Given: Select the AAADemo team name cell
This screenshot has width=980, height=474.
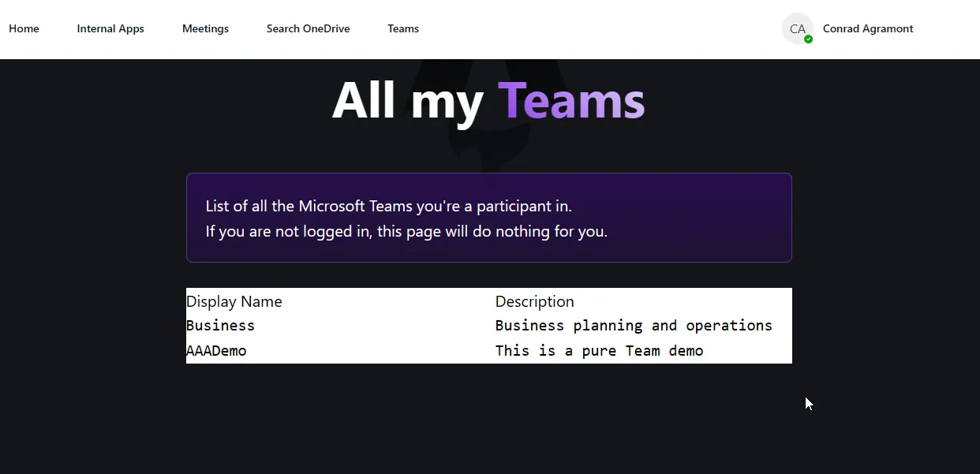Looking at the screenshot, I should pyautogui.click(x=216, y=351).
